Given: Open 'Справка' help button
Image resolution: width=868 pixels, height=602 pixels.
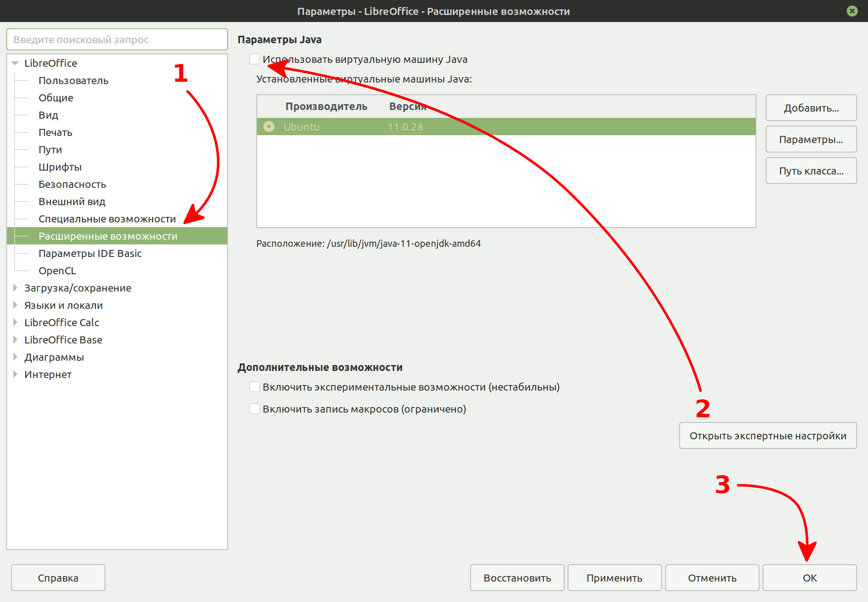Looking at the screenshot, I should click(x=58, y=578).
